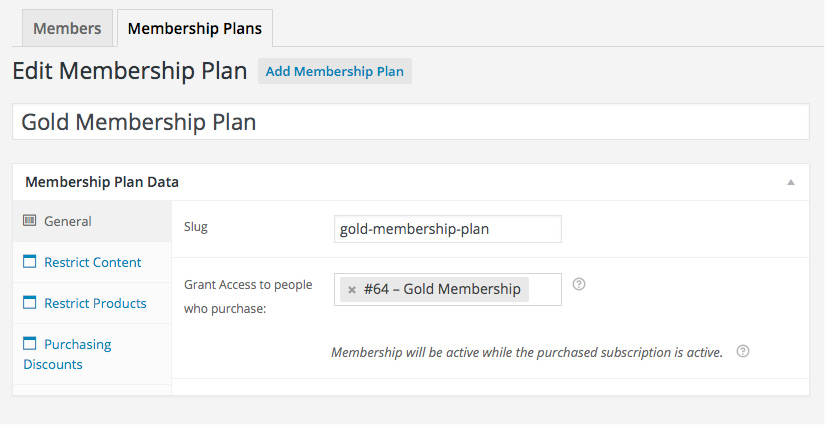Viewport: 825px width, 425px height.
Task: Select the Membership Plans tab
Action: [195, 28]
